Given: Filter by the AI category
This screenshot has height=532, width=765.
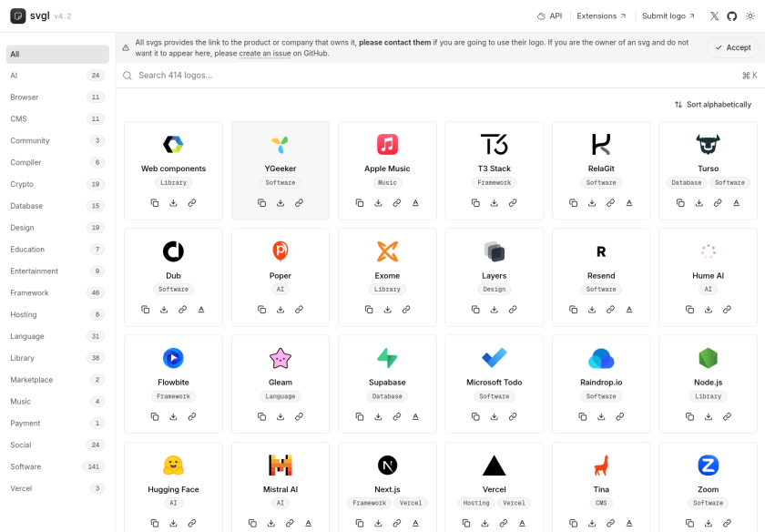Looking at the screenshot, I should coord(57,76).
